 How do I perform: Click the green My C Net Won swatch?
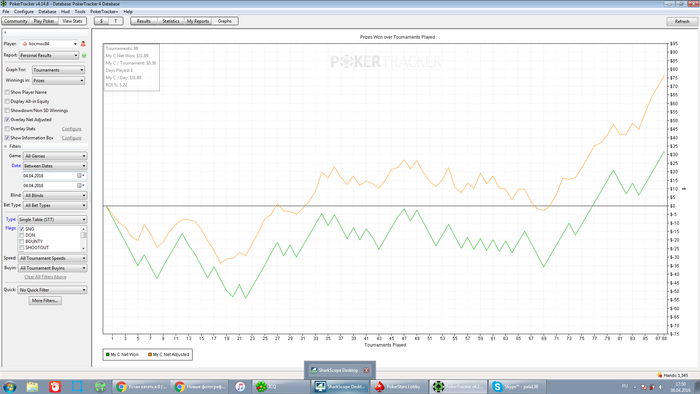[108, 355]
